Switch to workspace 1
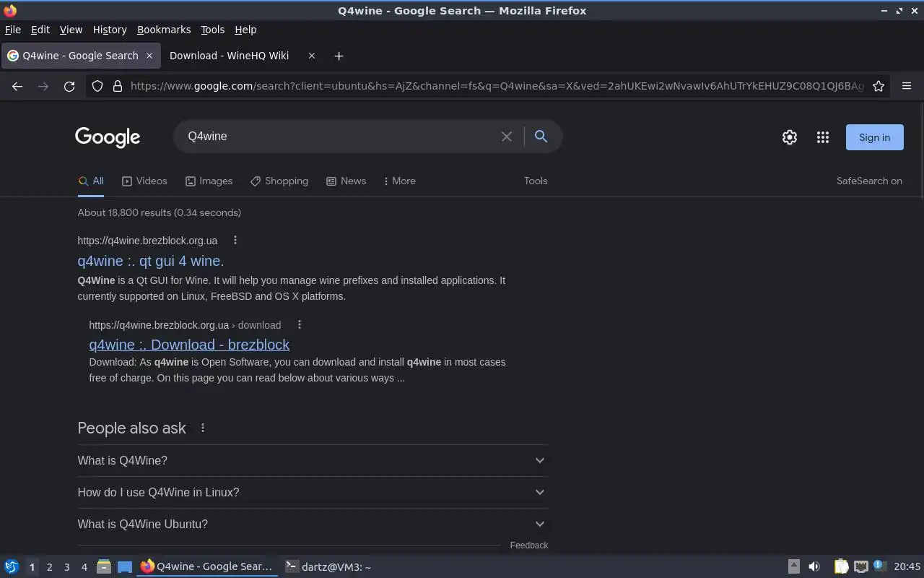This screenshot has height=578, width=924. 32,567
